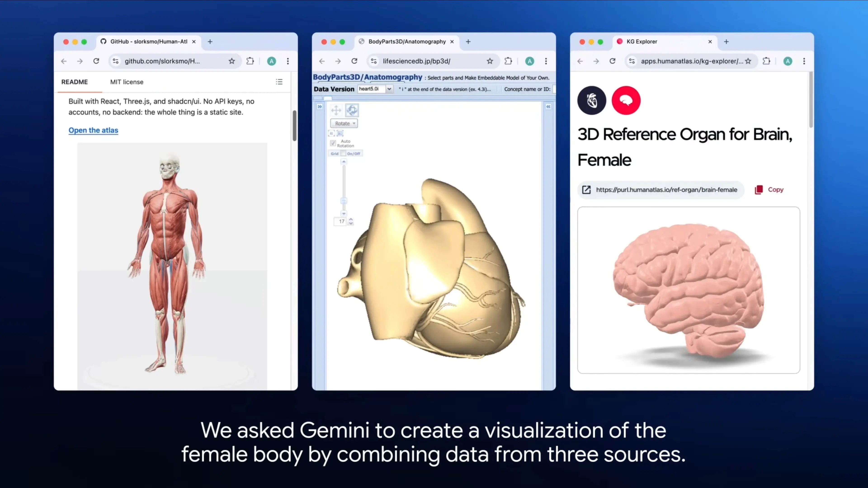
Task: Bookmark the github.com page with the star icon
Action: coord(232,61)
